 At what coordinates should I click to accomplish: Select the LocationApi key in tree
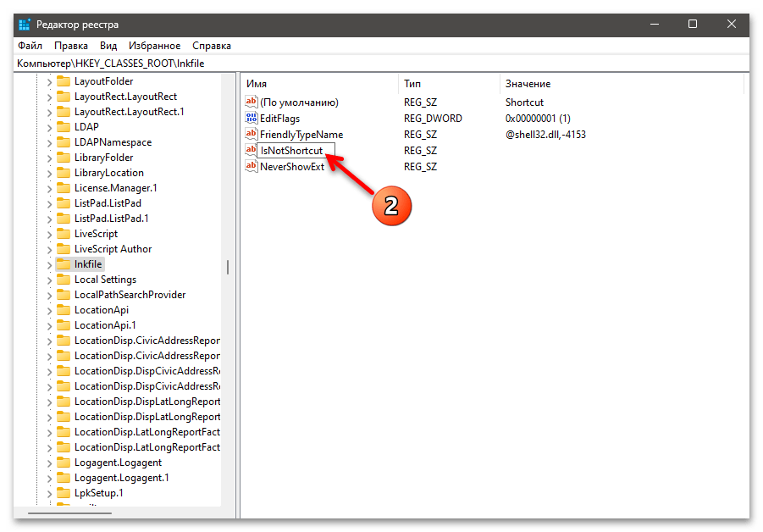click(101, 310)
